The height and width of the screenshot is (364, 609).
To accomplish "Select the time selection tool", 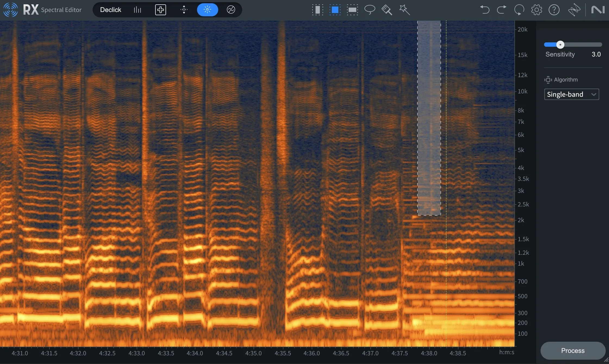I will click(x=317, y=10).
